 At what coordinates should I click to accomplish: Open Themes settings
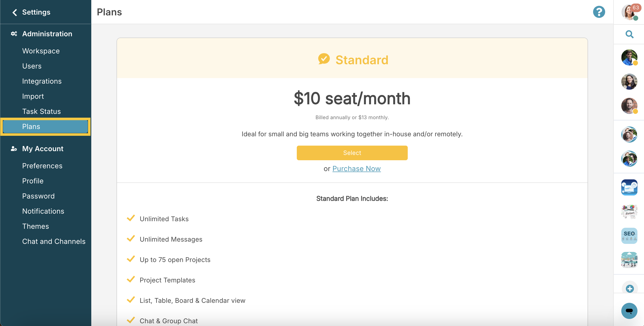36,226
